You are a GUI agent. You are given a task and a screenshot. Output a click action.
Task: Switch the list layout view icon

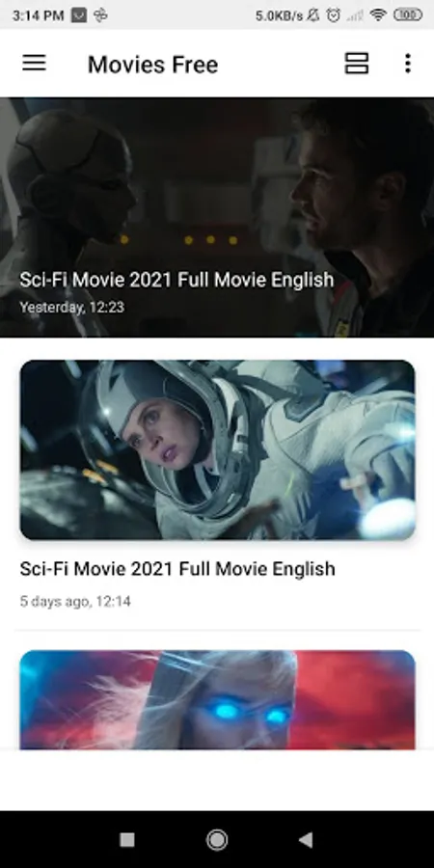[x=357, y=63]
